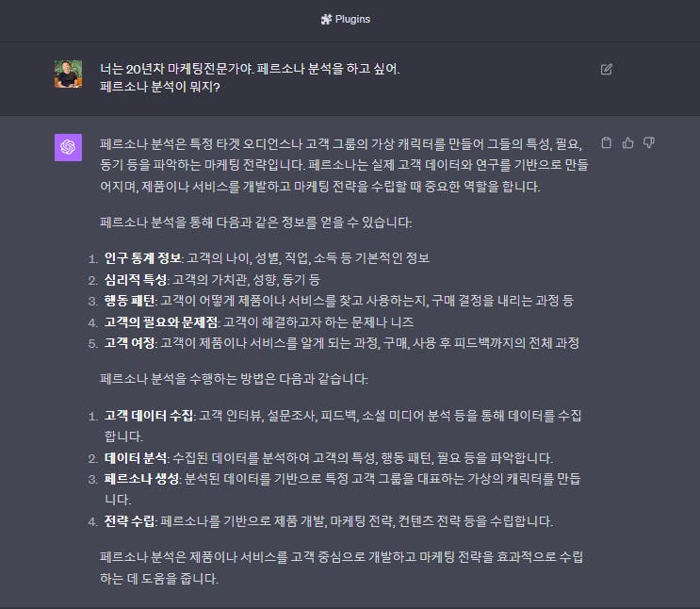The image size is (700, 609).
Task: Click the thumbs down icon
Action: pos(649,142)
